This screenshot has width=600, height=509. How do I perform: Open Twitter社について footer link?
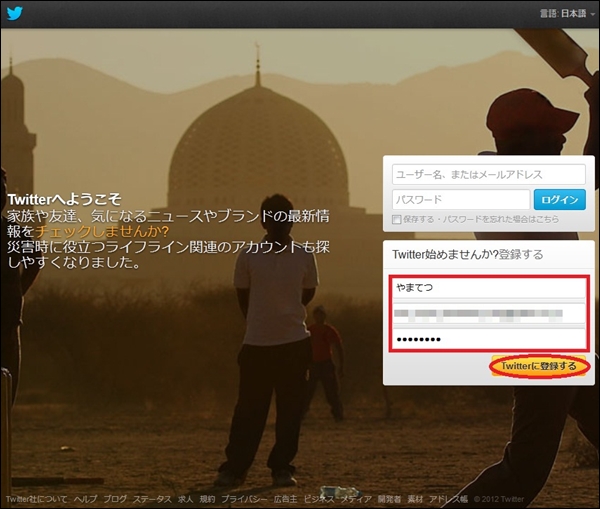pyautogui.click(x=36, y=499)
